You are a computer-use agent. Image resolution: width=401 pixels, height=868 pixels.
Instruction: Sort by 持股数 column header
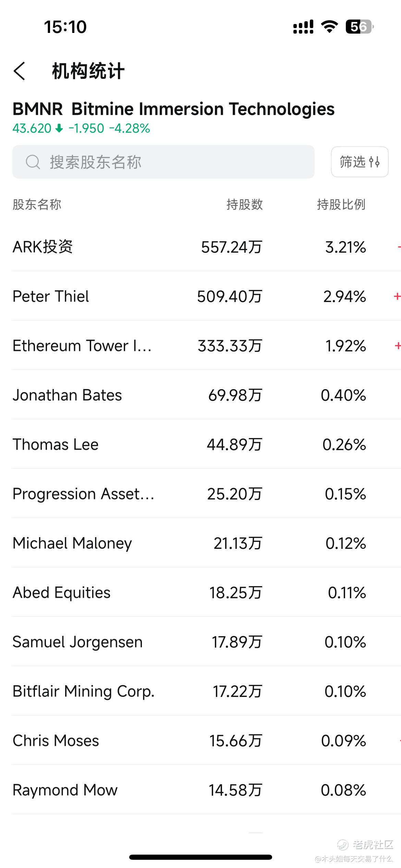point(244,205)
